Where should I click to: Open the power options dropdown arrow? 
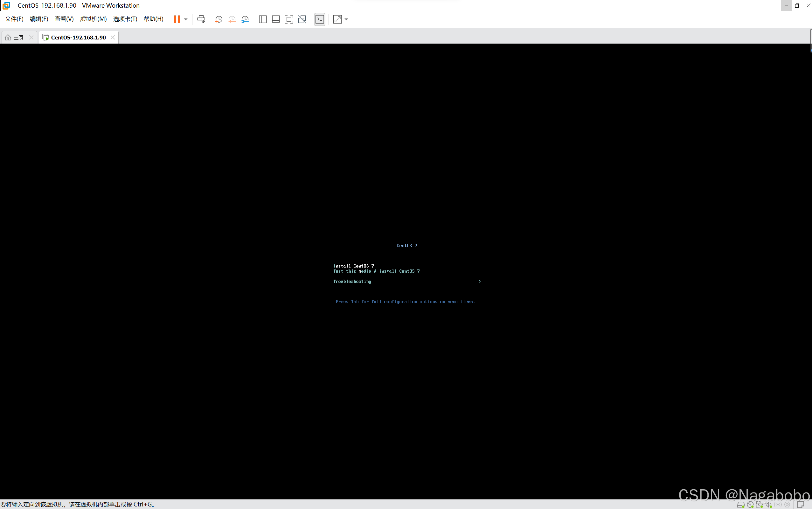186,19
